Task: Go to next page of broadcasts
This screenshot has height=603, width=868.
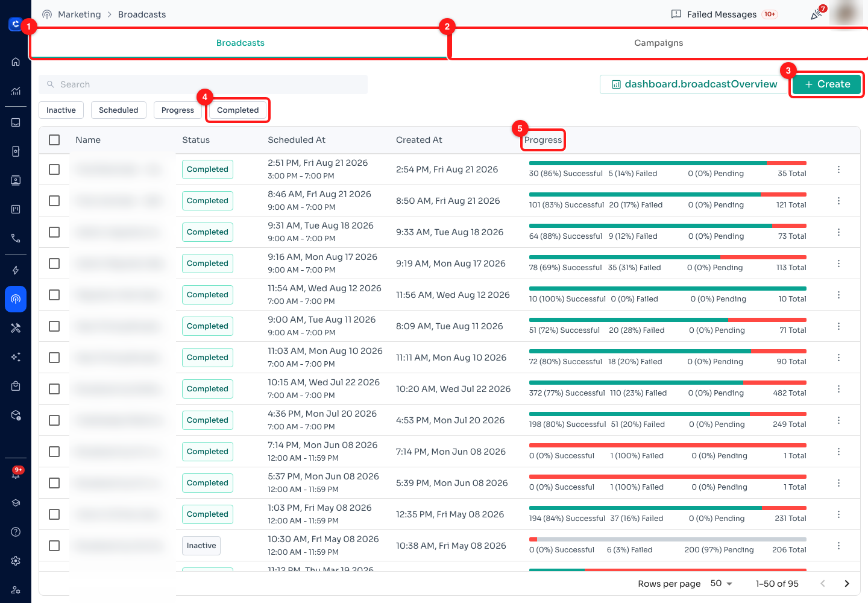Action: pos(847,584)
